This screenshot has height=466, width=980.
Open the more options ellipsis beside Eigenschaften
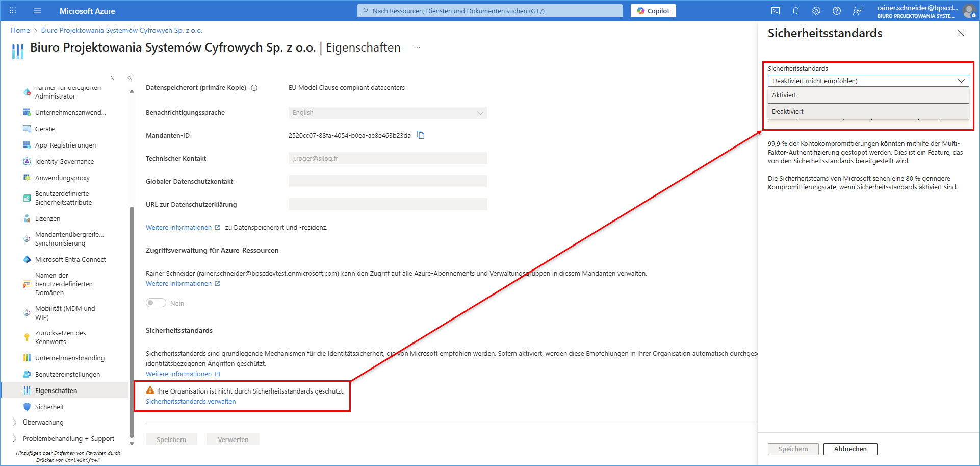click(x=417, y=47)
